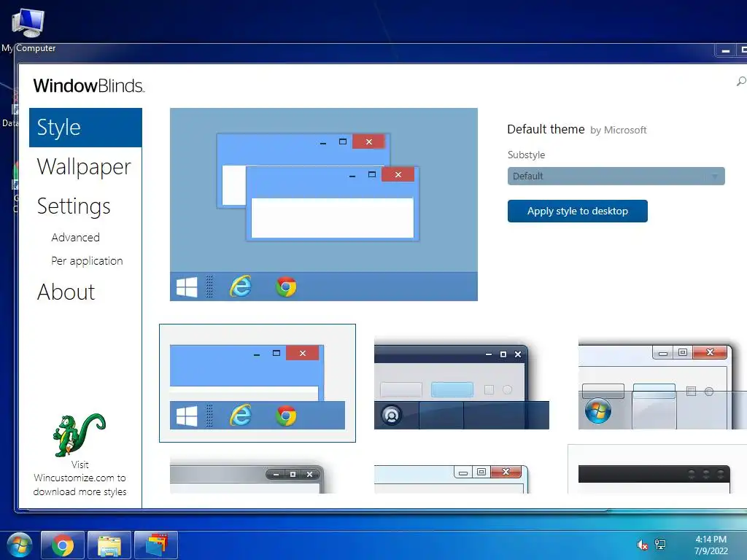747x560 pixels.
Task: Open Per application settings
Action: pyautogui.click(x=87, y=261)
